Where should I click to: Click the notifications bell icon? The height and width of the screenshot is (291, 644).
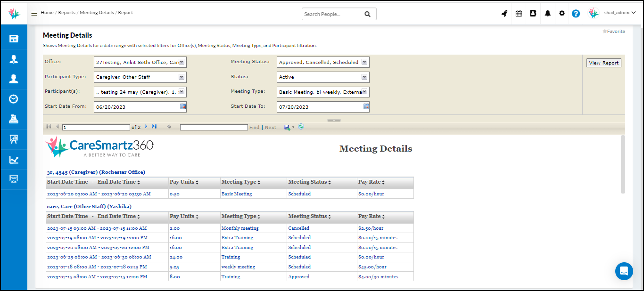point(547,14)
